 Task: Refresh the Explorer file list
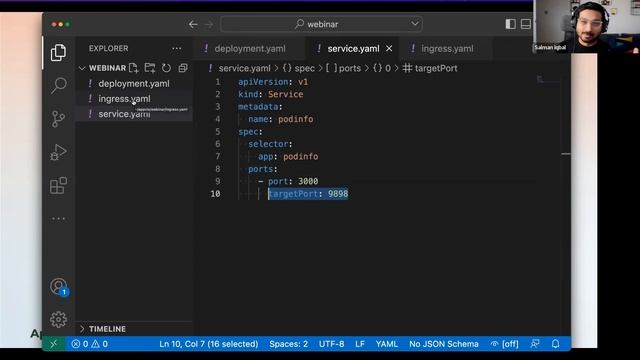coord(166,68)
